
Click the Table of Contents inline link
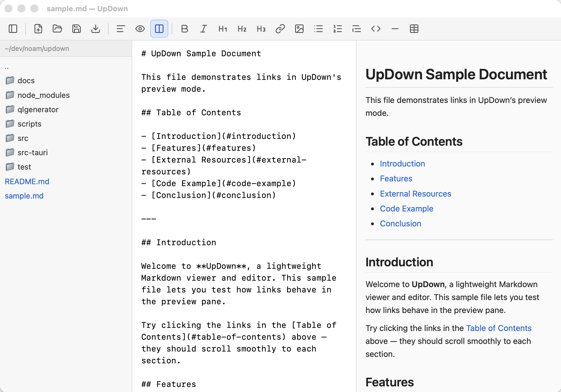[499, 328]
